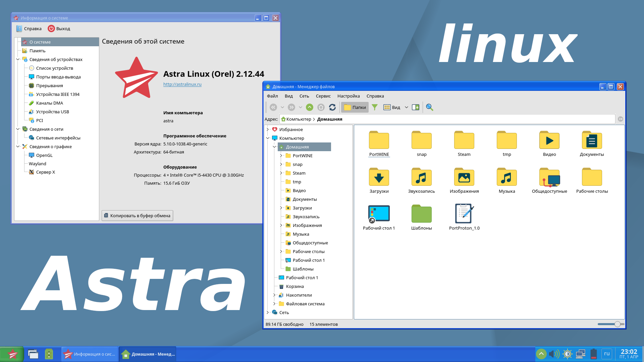Collapse the Сведения об устройствах tree node
This screenshot has width=644, height=362.
pos(18,59)
